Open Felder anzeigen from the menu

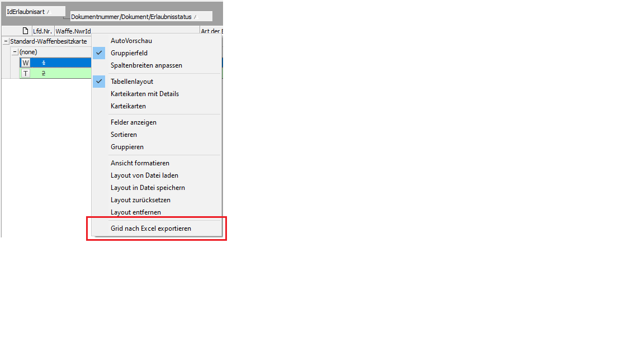point(133,122)
